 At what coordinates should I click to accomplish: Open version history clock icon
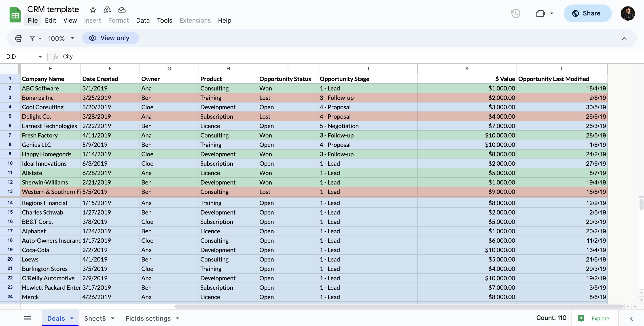[515, 13]
